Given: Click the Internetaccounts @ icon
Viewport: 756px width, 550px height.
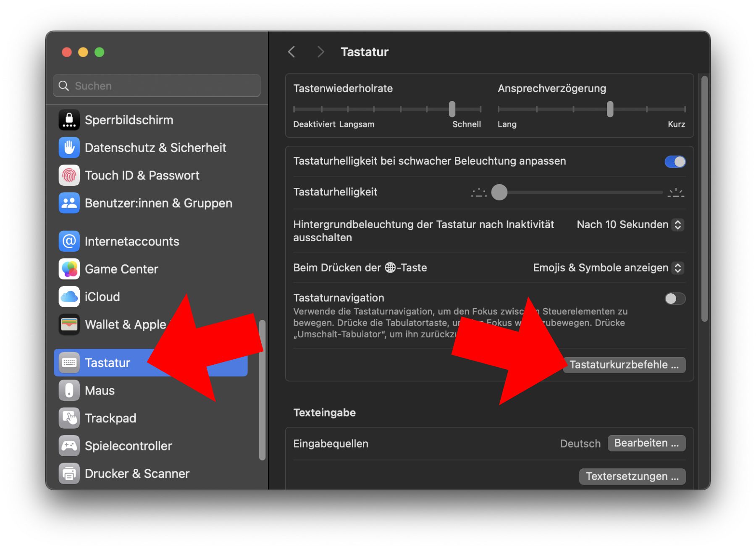Looking at the screenshot, I should point(69,242).
